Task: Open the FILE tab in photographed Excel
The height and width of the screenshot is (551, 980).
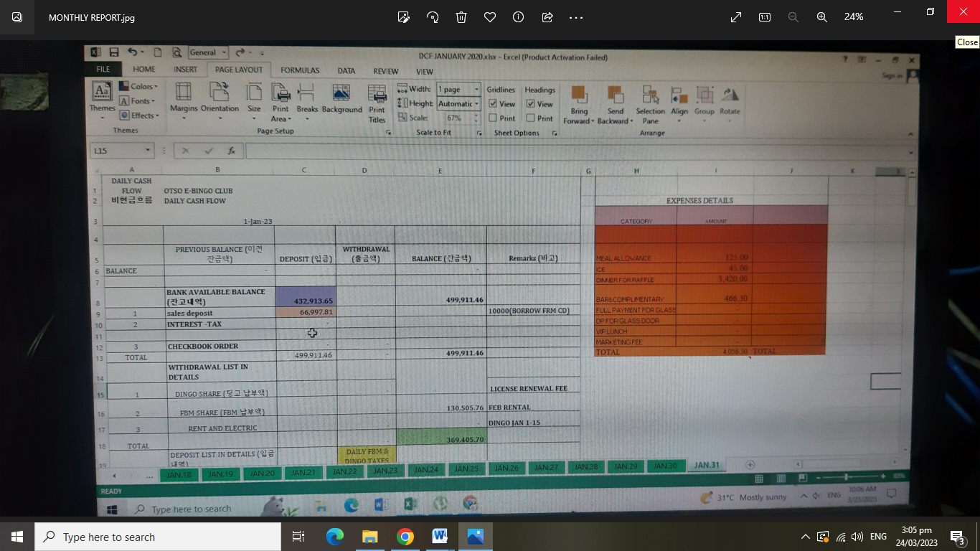Action: point(103,70)
